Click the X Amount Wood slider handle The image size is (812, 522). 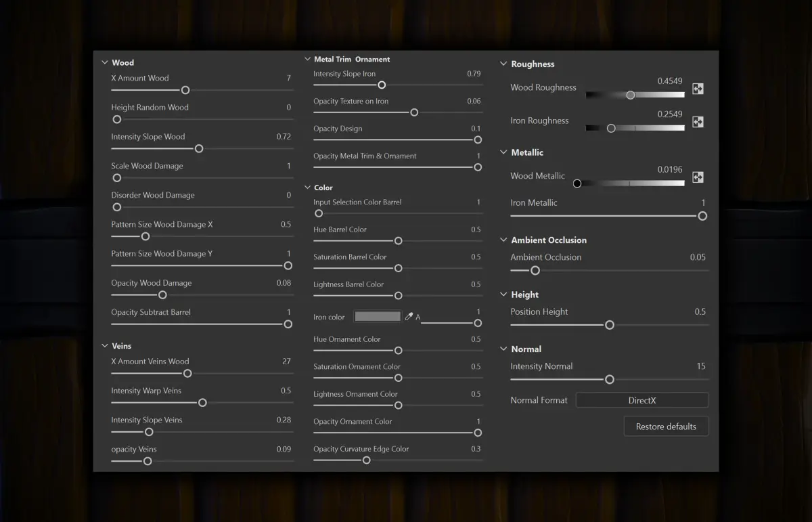(185, 90)
